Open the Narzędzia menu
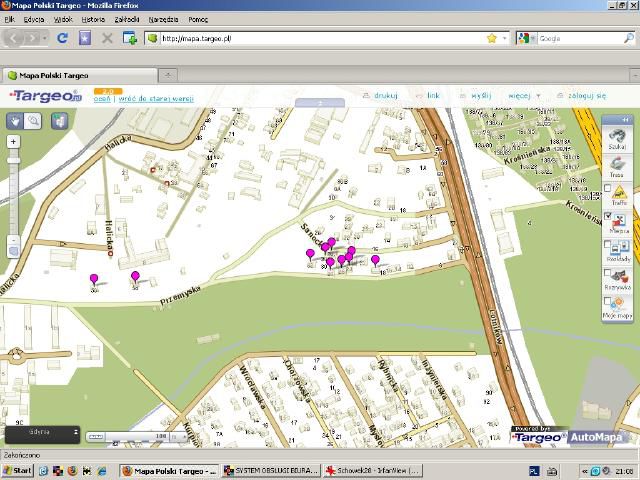 pos(163,19)
